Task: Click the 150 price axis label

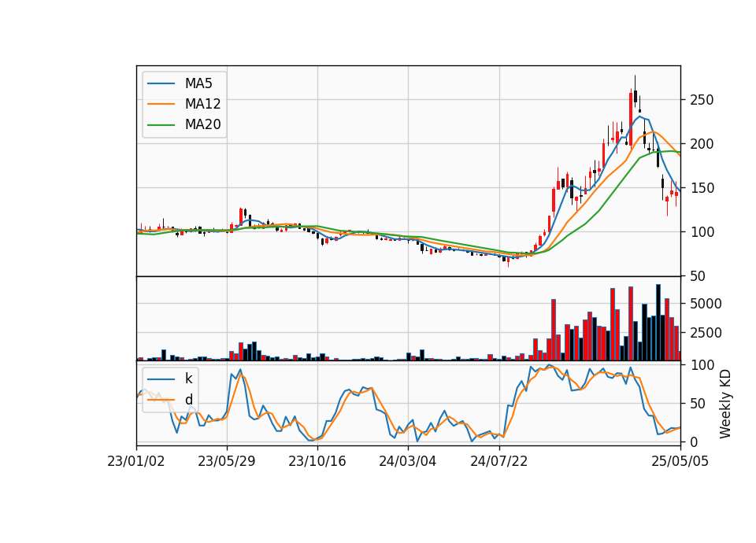Action: (702, 188)
